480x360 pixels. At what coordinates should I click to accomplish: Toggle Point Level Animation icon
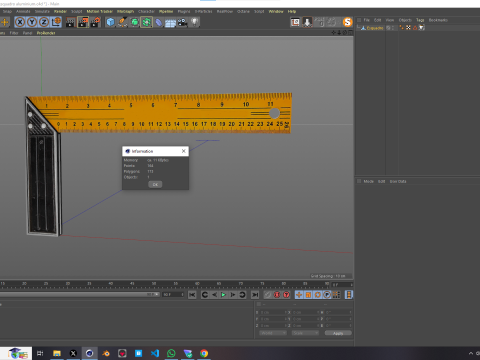pos(336,295)
